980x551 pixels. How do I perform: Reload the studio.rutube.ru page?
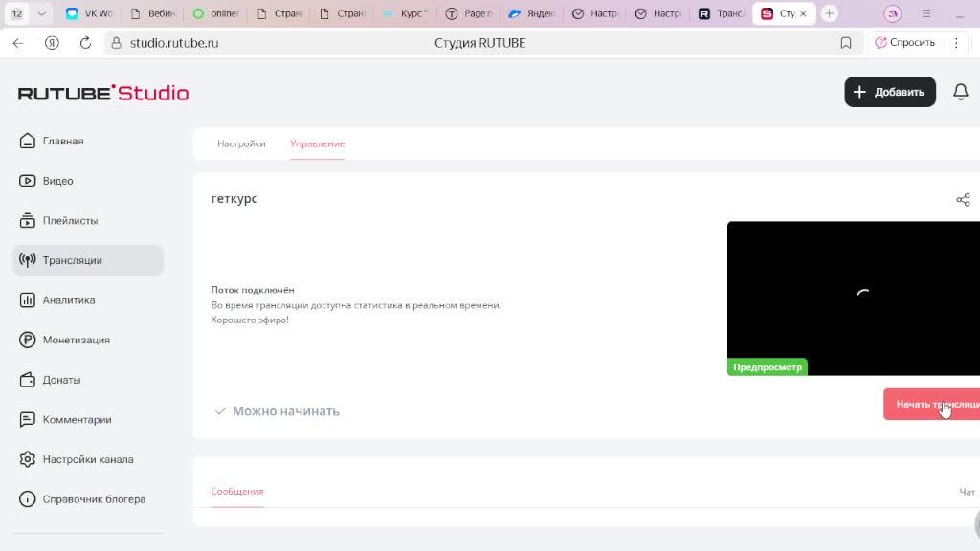click(85, 43)
